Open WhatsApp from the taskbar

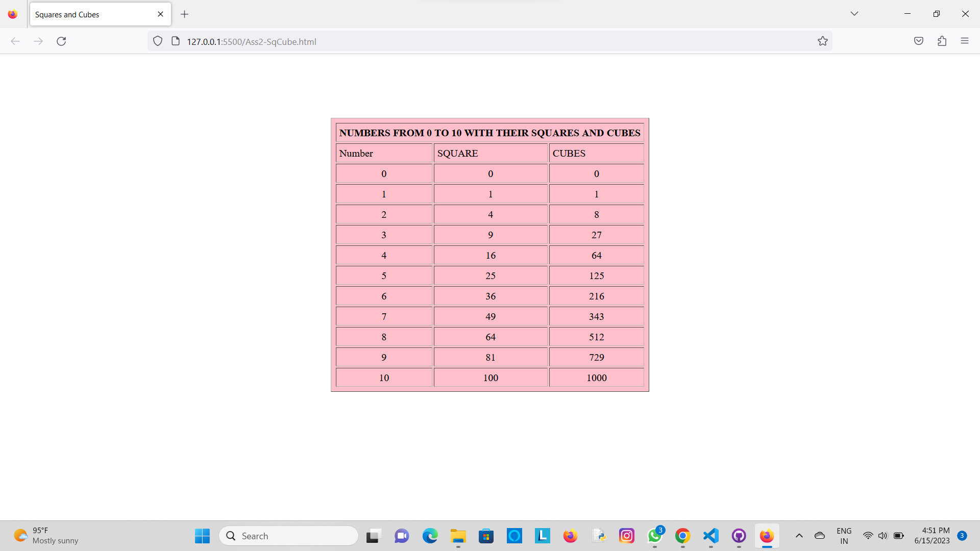tap(655, 536)
